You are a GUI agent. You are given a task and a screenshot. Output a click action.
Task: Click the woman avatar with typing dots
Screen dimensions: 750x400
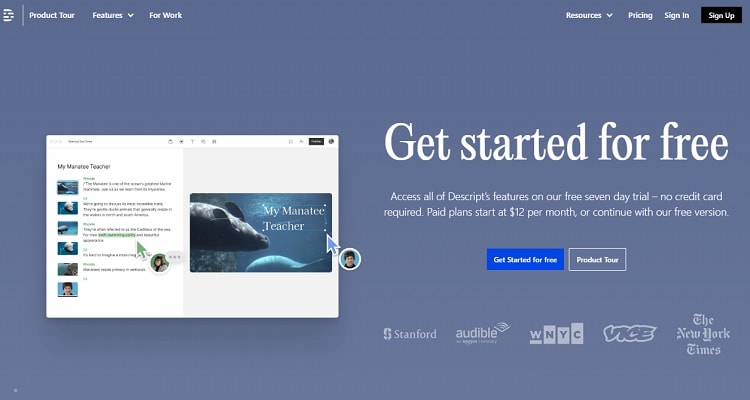[x=159, y=263]
